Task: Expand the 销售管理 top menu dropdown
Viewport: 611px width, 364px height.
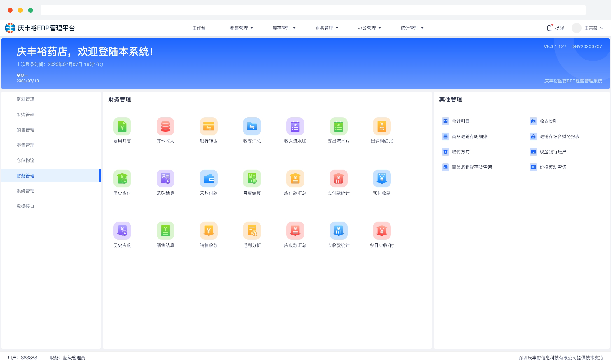Action: (242, 28)
